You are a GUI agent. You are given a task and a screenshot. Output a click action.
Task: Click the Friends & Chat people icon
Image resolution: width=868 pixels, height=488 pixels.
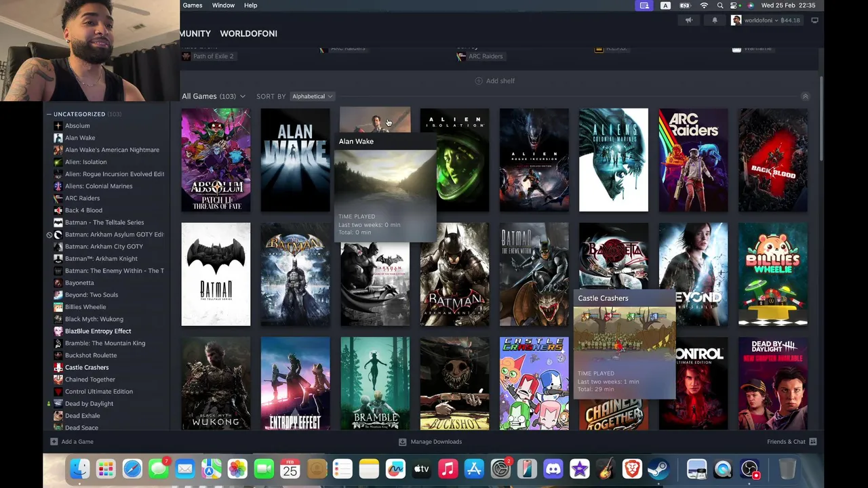coord(812,441)
